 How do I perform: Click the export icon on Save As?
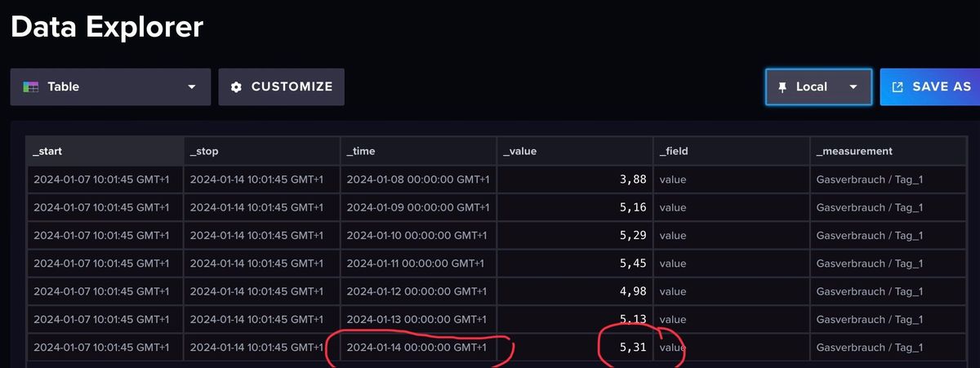pos(898,86)
